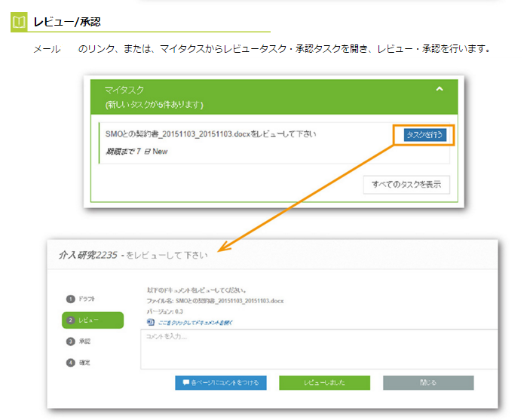Click the マイタスク header title
Image resolution: width=530 pixels, height=420 pixels.
[124, 90]
